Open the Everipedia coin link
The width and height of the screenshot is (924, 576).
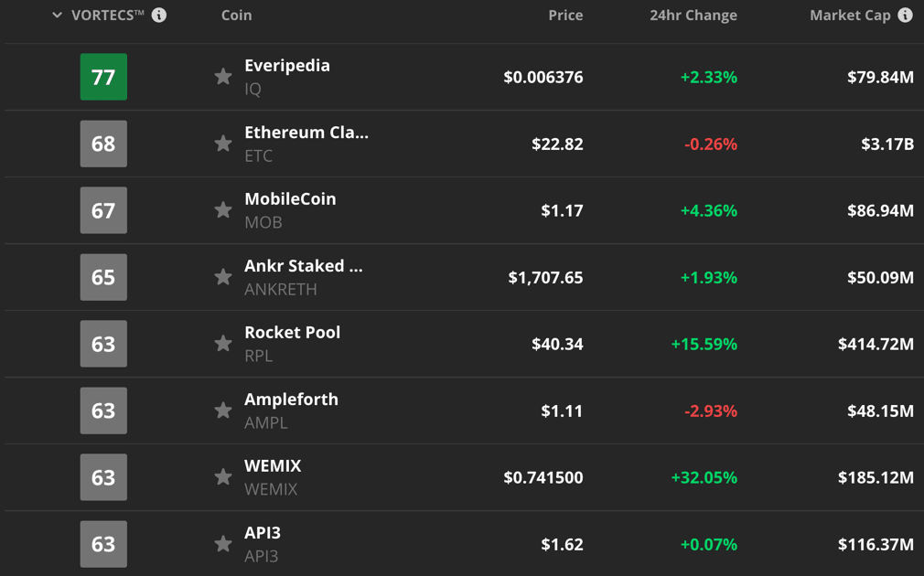pyautogui.click(x=286, y=66)
